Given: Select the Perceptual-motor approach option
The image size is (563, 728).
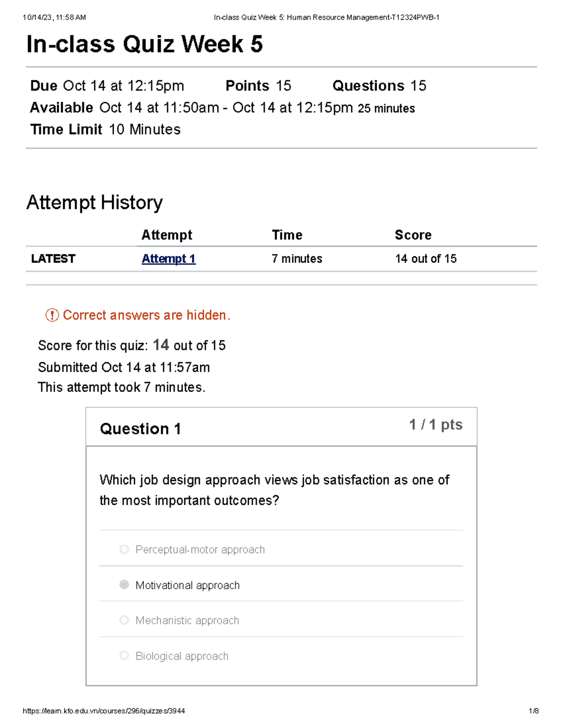Looking at the screenshot, I should click(x=124, y=549).
